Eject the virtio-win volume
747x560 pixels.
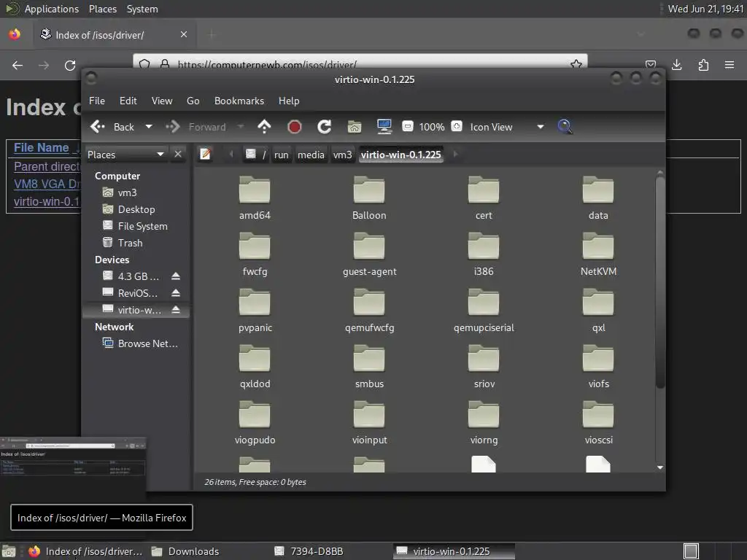[176, 310]
